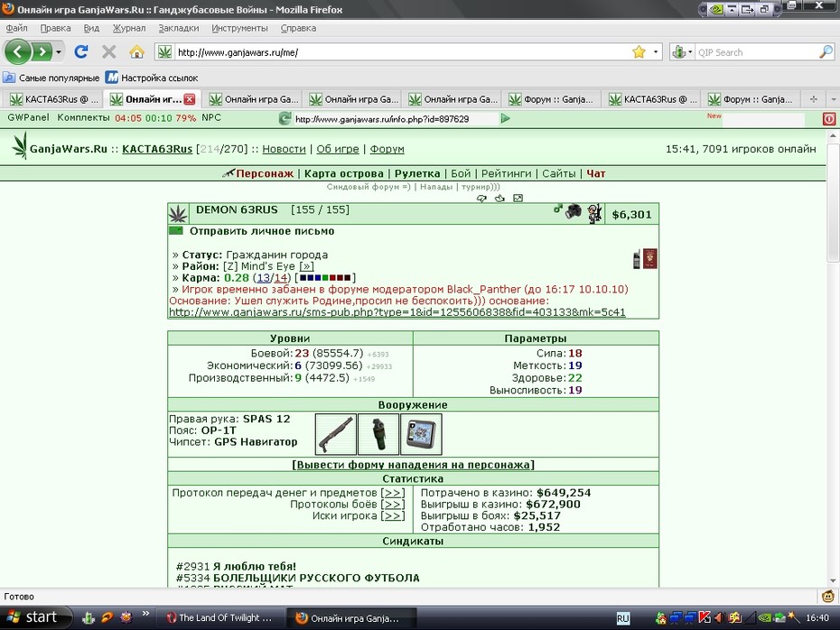Go to the browser home page icon
Screen dimensions: 840x630
coord(136,52)
